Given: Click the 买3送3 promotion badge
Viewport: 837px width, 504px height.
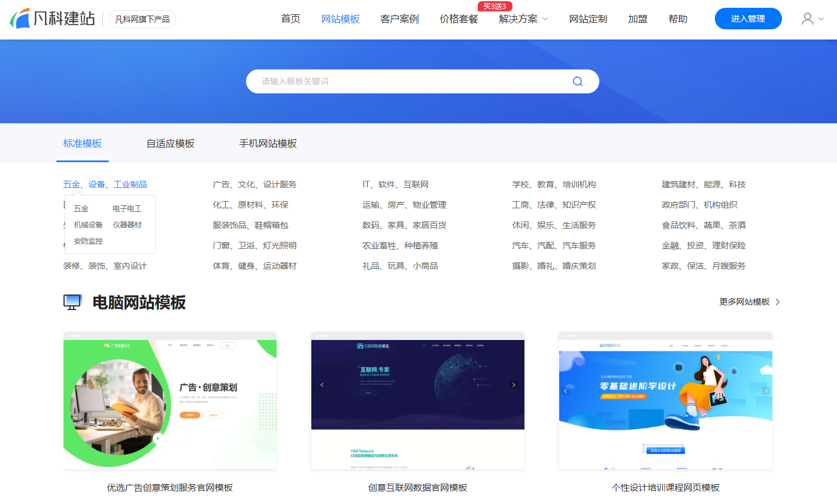Looking at the screenshot, I should pyautogui.click(x=495, y=6).
